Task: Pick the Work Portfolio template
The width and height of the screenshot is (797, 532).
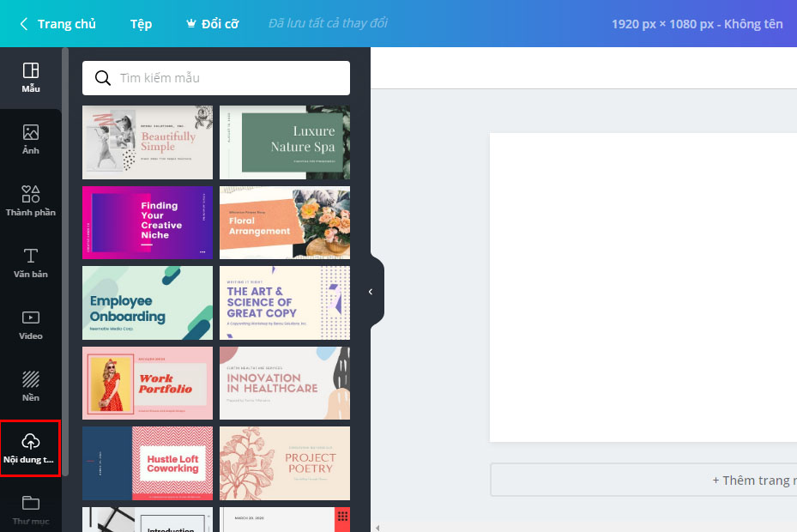Action: pyautogui.click(x=148, y=383)
